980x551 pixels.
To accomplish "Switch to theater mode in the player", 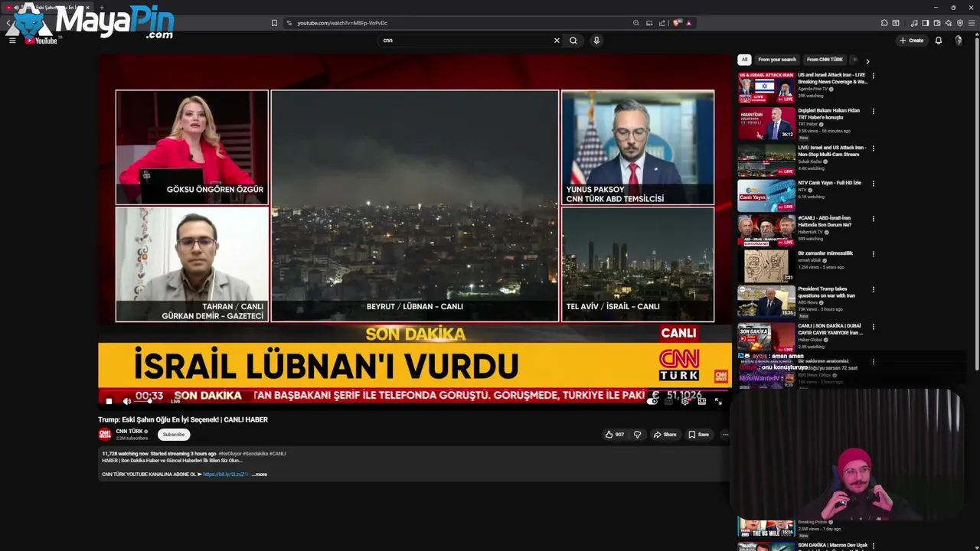I will click(701, 401).
